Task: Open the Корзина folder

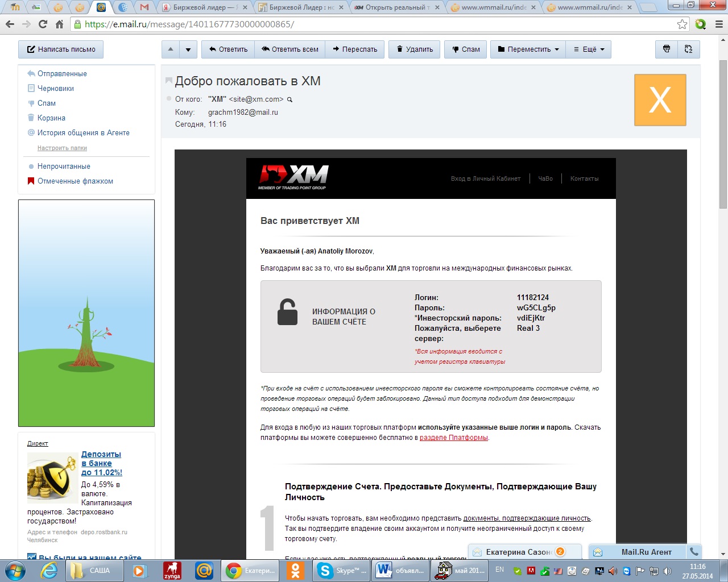Action: 51,118
